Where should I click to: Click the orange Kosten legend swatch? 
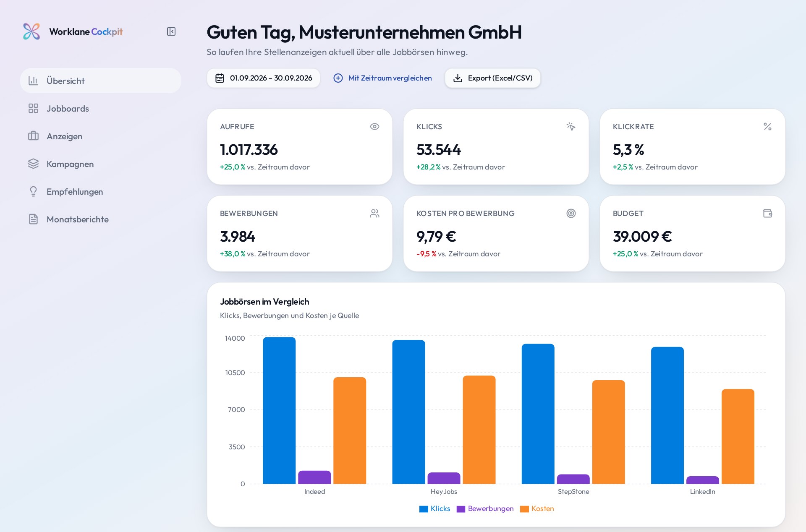(x=524, y=509)
